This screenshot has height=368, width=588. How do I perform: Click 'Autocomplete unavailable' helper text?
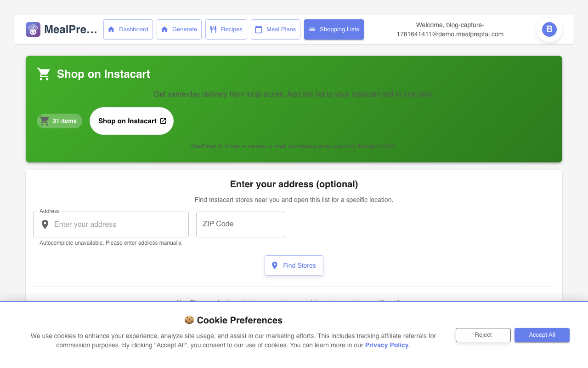[x=111, y=243]
